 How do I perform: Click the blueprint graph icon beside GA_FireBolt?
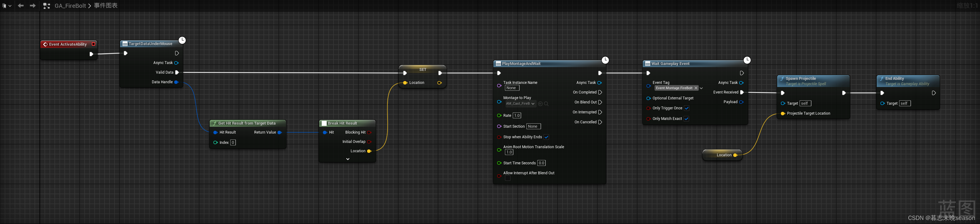coord(47,6)
